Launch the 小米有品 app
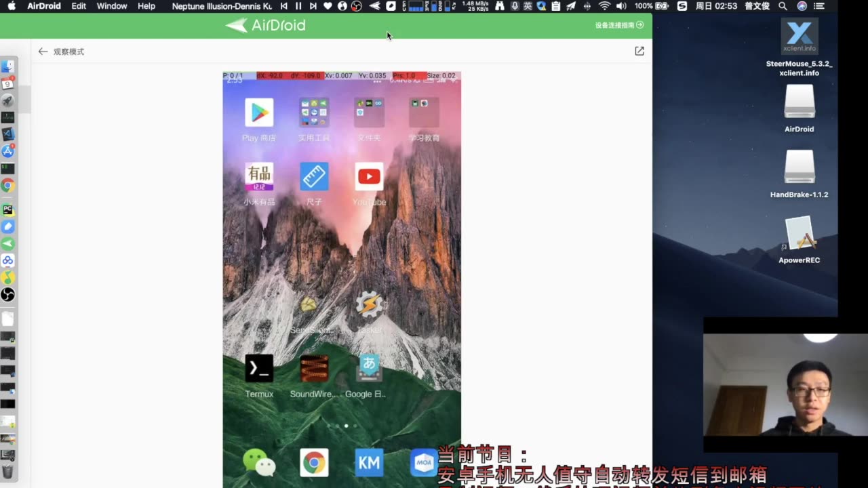This screenshot has height=488, width=868. click(259, 184)
